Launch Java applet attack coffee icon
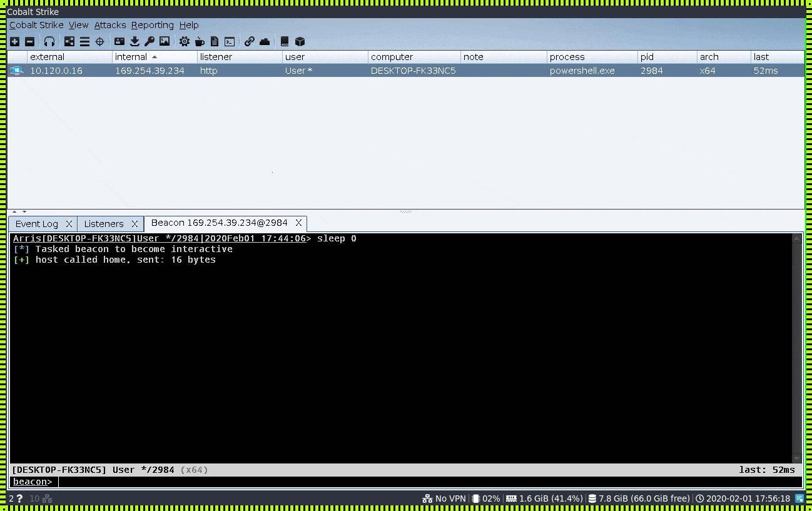The height and width of the screenshot is (511, 812). 200,41
